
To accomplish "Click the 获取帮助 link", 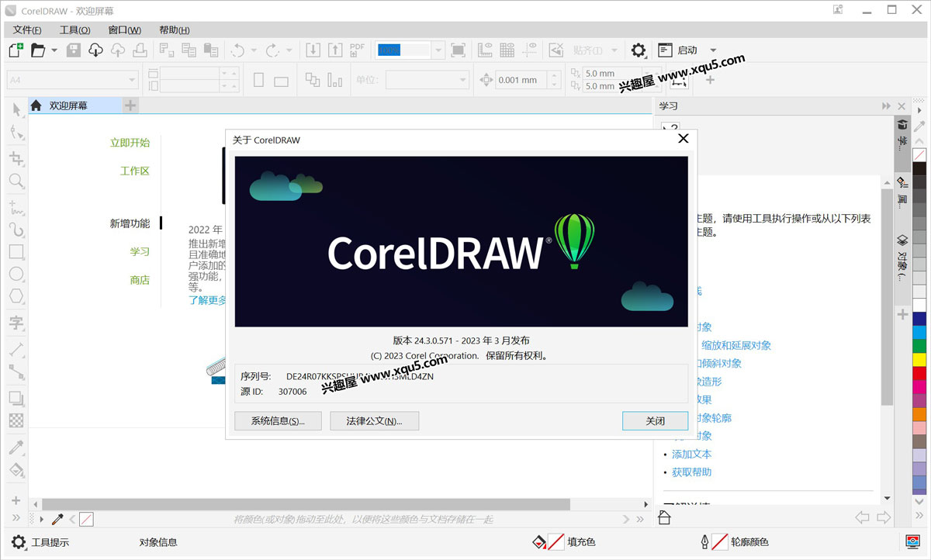I will 691,472.
